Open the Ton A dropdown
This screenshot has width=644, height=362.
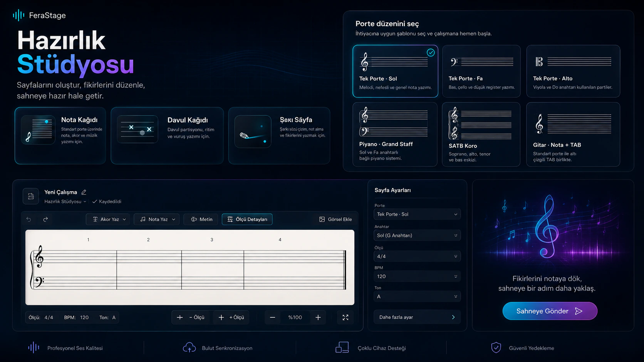(x=417, y=297)
